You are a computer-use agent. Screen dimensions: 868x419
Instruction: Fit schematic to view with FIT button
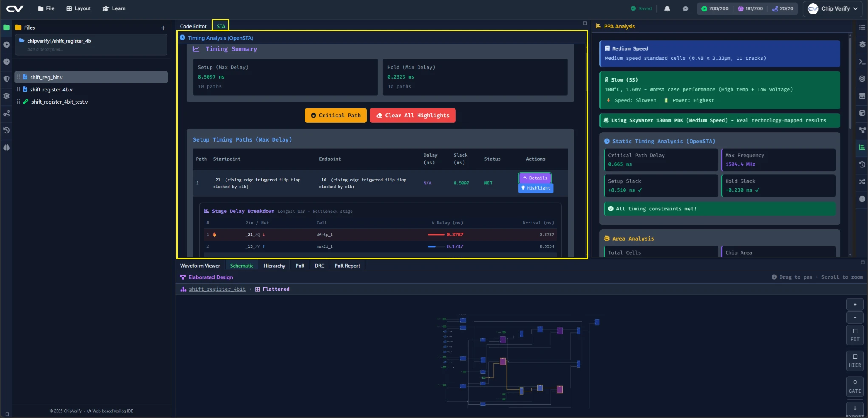pyautogui.click(x=855, y=335)
